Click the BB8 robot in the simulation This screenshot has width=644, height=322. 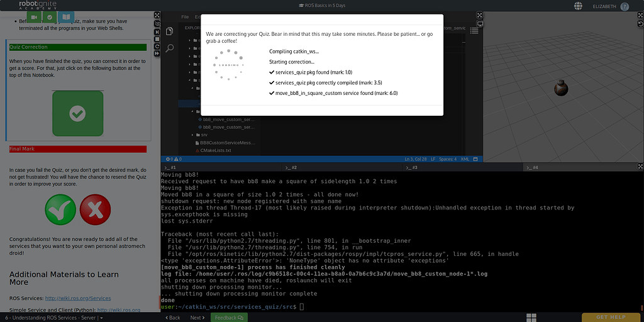(x=560, y=88)
